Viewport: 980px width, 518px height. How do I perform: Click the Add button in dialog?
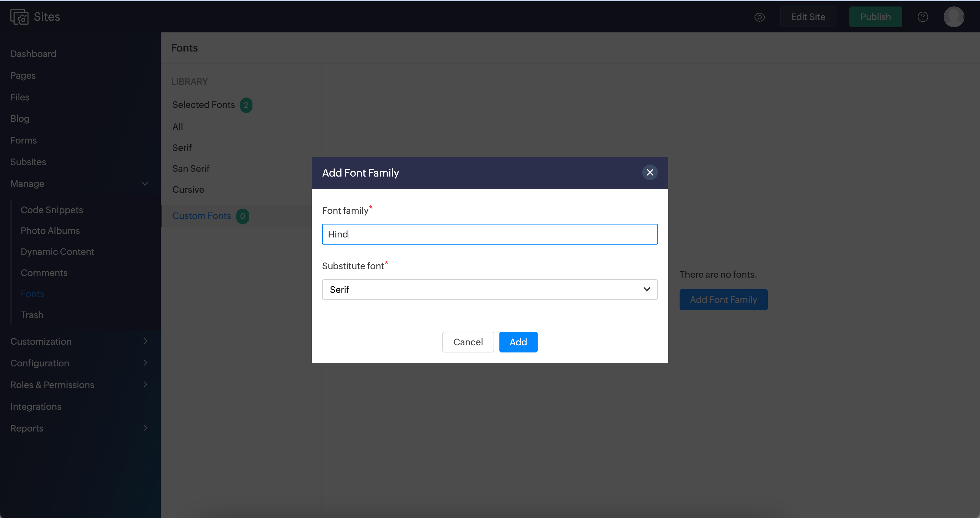[x=518, y=342]
